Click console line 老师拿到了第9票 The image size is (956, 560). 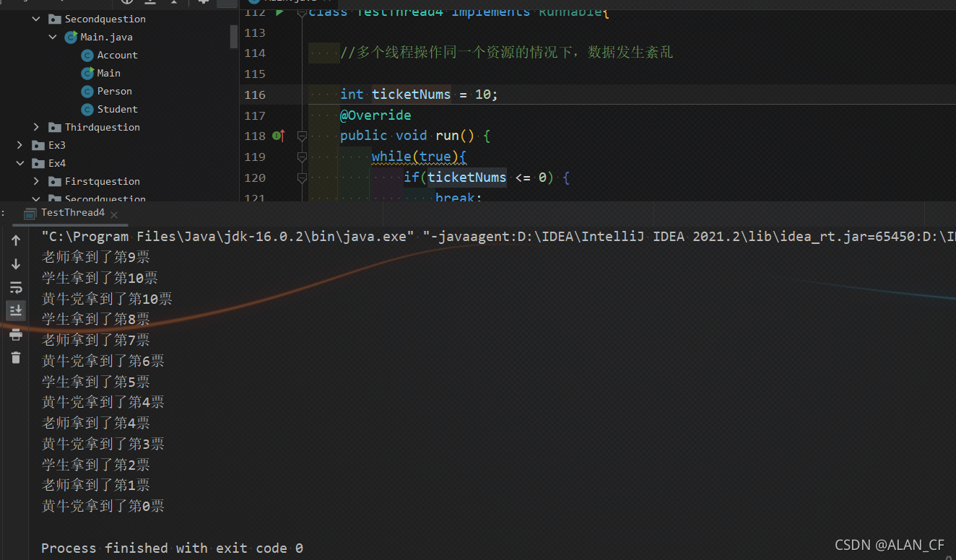click(x=95, y=257)
